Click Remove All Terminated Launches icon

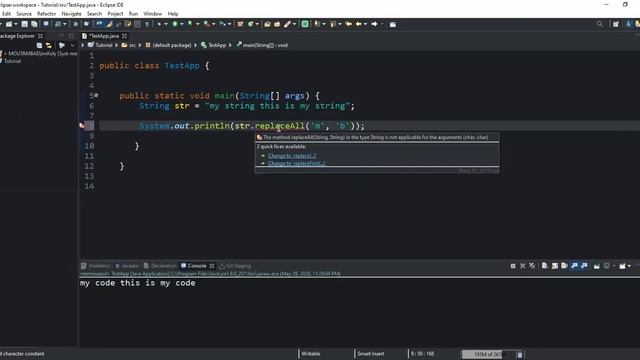point(532,266)
